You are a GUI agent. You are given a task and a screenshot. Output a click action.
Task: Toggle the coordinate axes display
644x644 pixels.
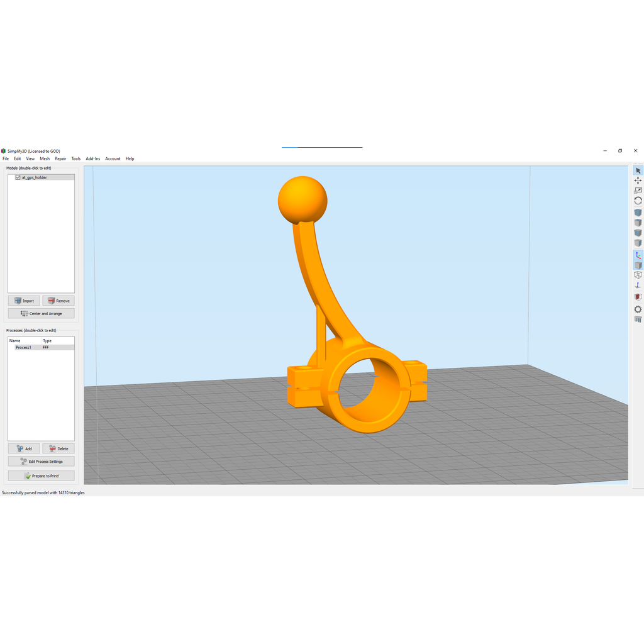[x=638, y=255]
